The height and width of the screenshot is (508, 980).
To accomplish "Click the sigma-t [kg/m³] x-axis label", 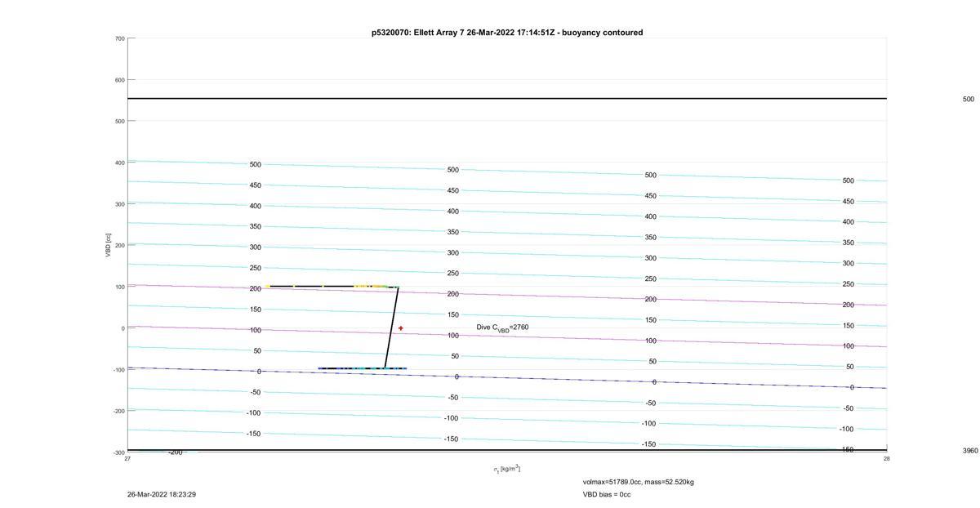I will click(506, 469).
